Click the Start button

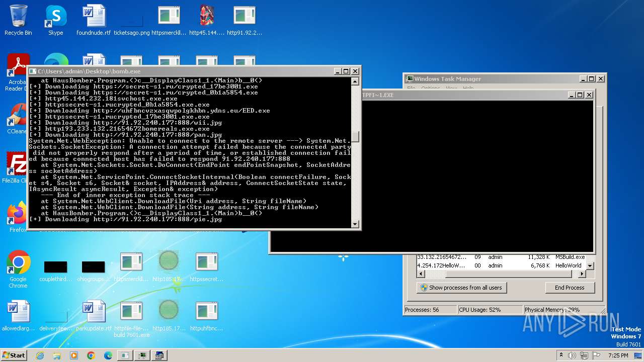coord(14,355)
